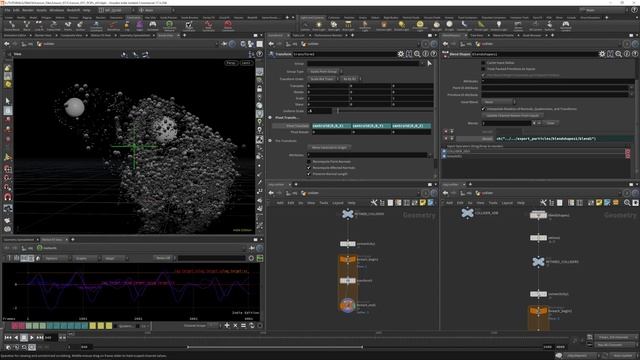Toggle the magnet snapping tool beside the viewport
Viewport: 640px width, 360px height.
[7, 197]
